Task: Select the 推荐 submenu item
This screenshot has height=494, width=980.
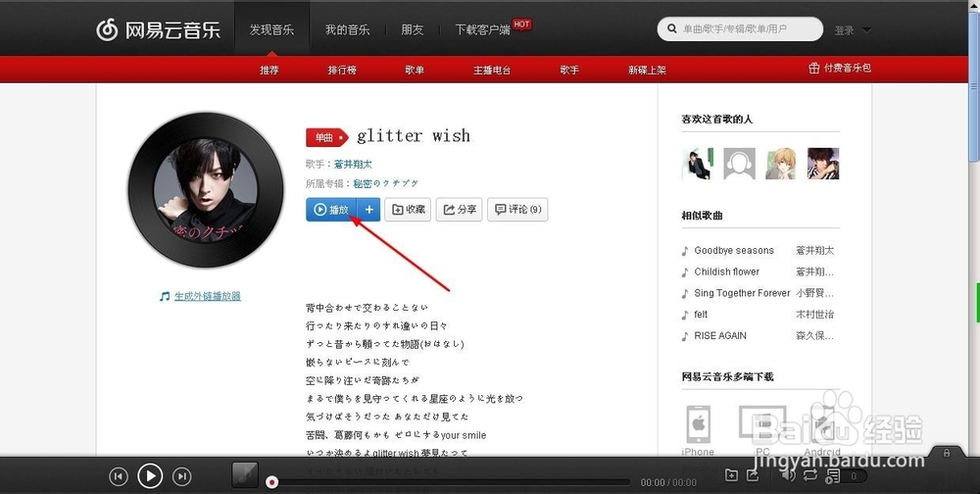Action: (269, 70)
